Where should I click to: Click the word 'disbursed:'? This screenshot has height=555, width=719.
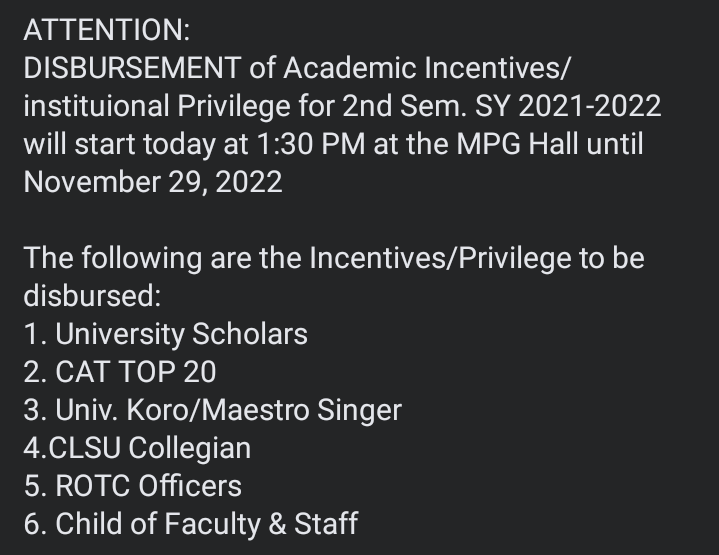tap(92, 296)
